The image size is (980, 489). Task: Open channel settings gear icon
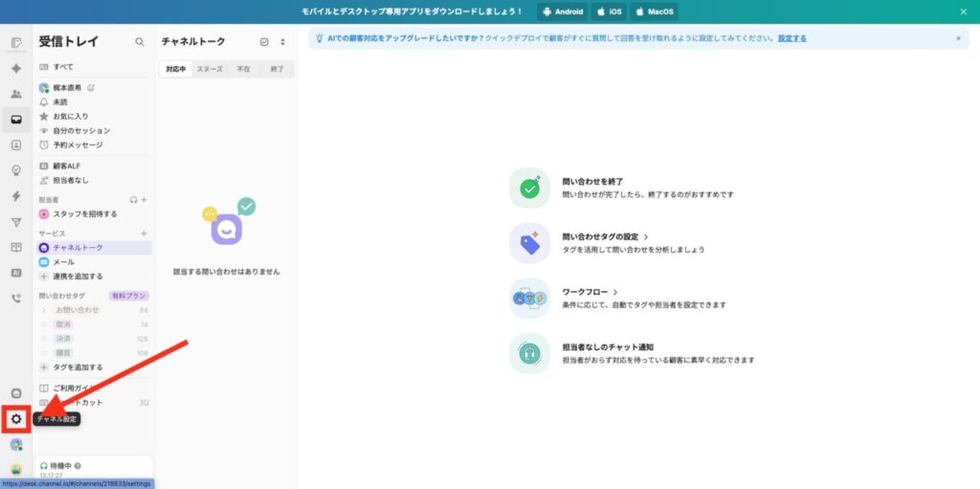(x=16, y=419)
